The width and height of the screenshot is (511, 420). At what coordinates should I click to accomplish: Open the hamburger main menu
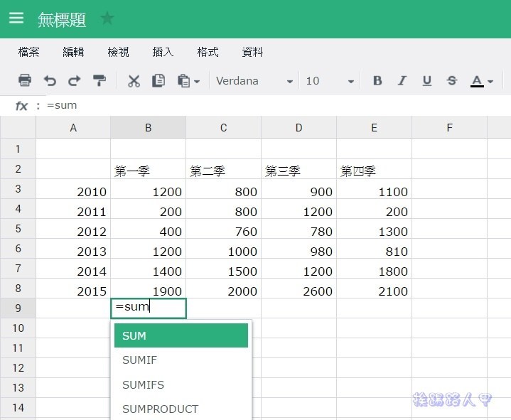tap(16, 18)
